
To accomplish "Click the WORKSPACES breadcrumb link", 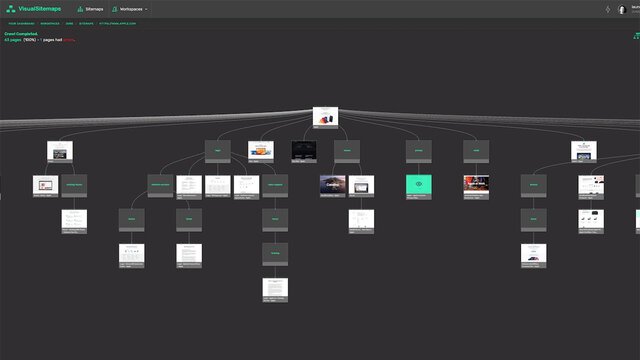I will (50, 24).
